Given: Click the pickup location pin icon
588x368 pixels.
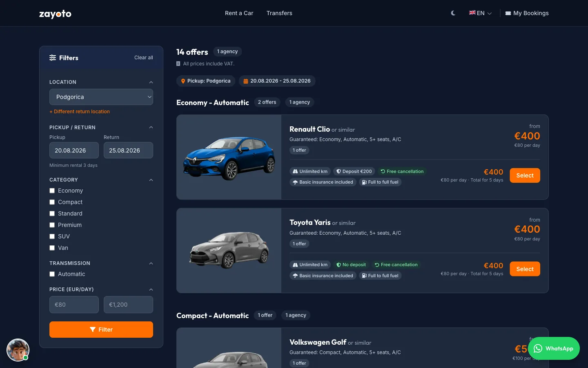Looking at the screenshot, I should click(x=183, y=81).
